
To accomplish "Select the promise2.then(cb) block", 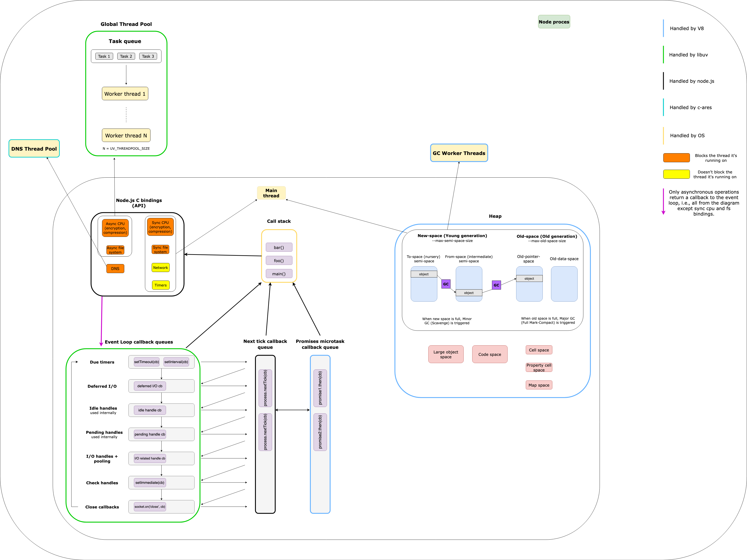I will click(x=320, y=432).
